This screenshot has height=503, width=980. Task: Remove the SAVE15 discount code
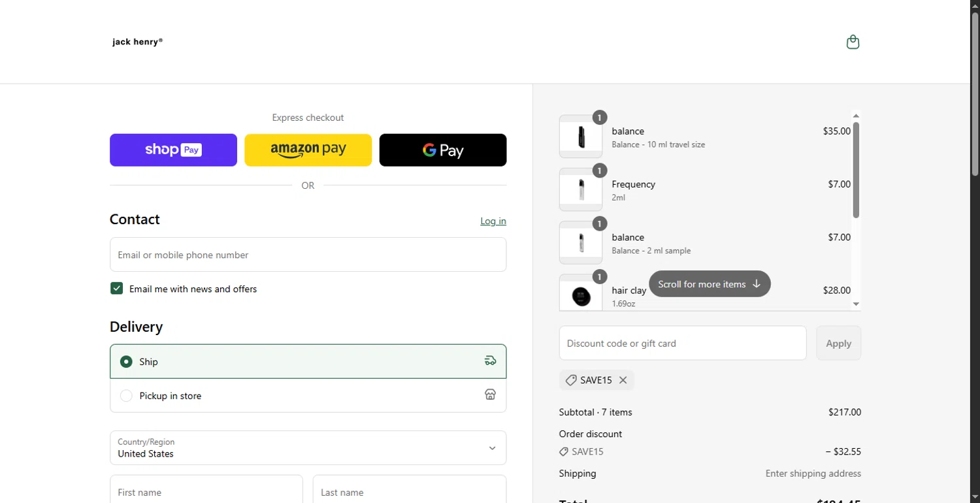pos(623,380)
